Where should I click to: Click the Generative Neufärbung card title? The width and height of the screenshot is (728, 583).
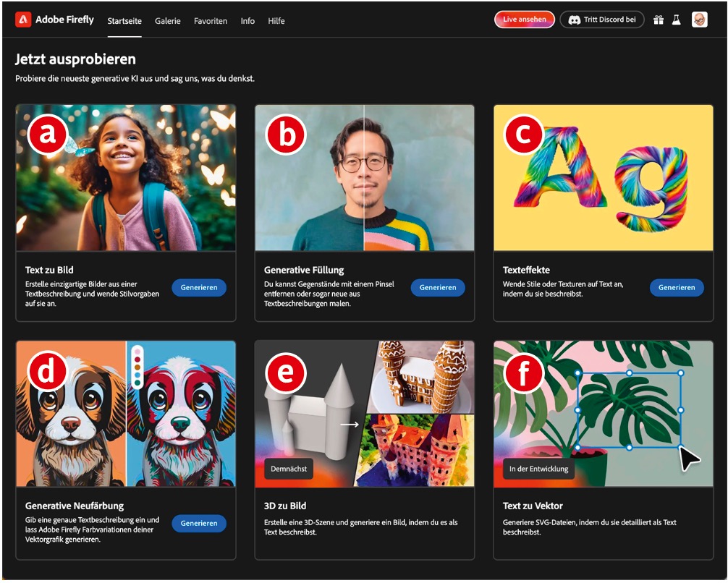(75, 506)
